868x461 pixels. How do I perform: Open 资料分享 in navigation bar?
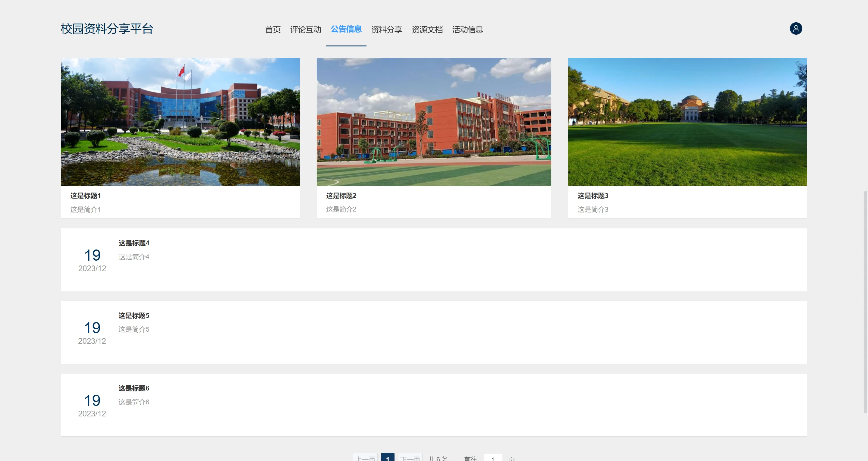386,30
